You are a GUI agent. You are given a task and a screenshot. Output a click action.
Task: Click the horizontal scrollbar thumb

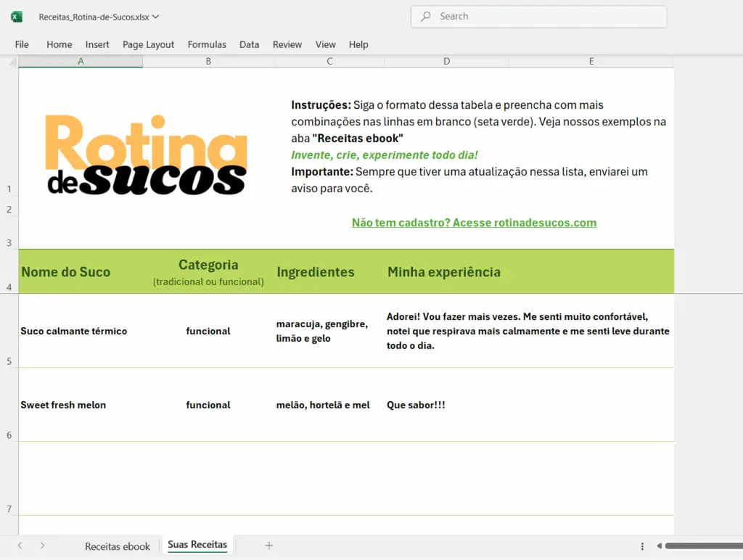704,545
